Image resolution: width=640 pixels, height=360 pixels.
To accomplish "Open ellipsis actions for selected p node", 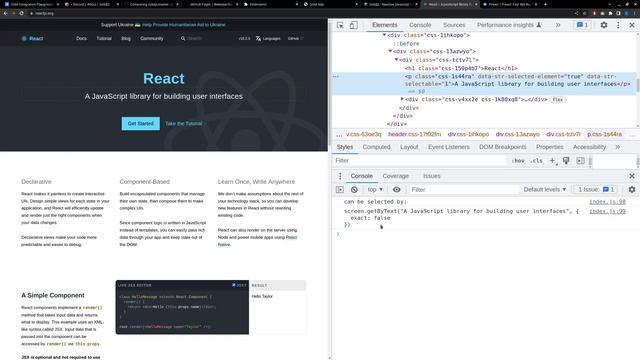I will [x=336, y=76].
